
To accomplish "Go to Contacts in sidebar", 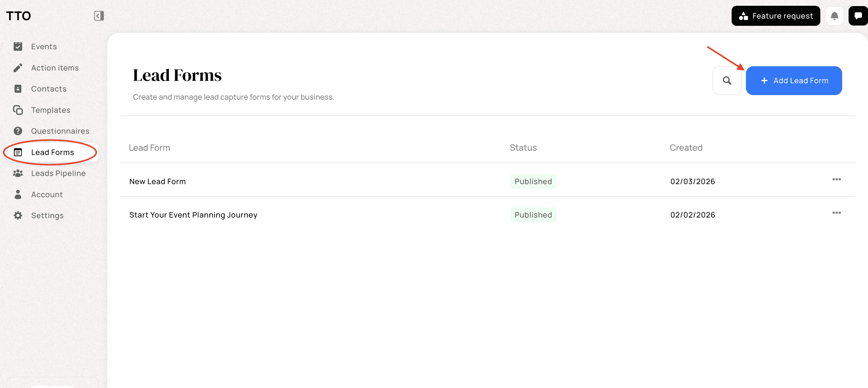I will tap(49, 89).
